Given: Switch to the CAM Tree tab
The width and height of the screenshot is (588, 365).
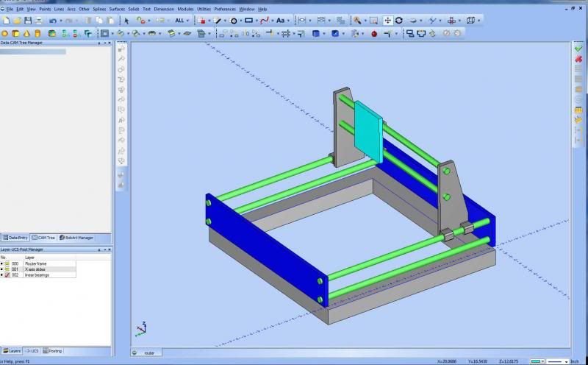Looking at the screenshot, I should pos(44,238).
